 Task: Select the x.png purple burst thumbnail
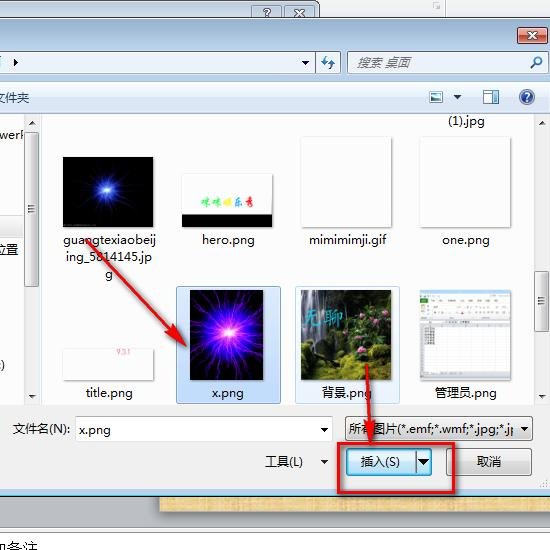[227, 335]
